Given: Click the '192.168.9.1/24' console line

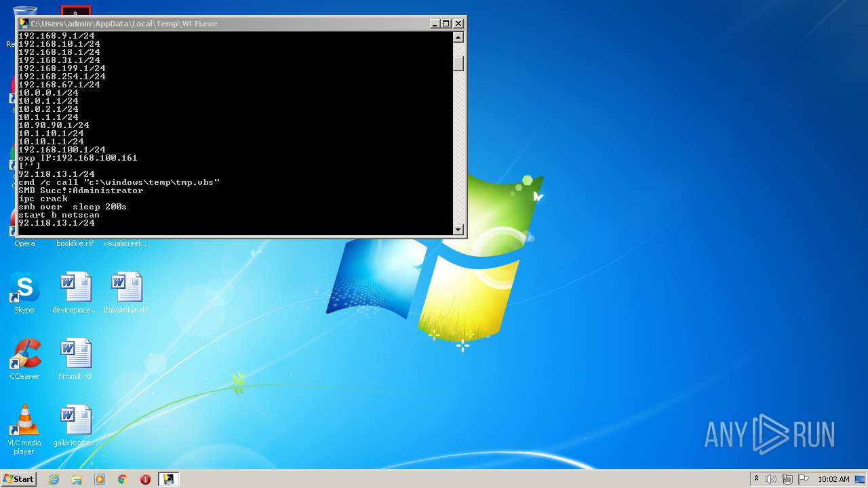Looking at the screenshot, I should pos(56,36).
